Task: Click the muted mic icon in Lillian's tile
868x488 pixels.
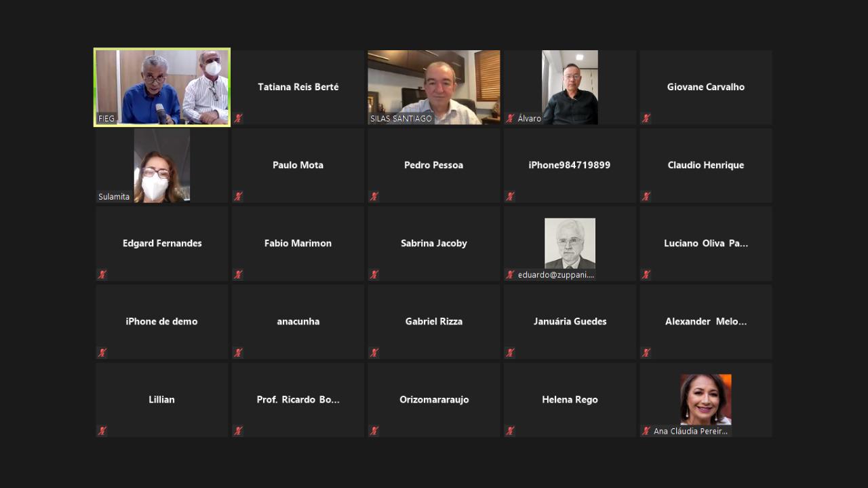Action: point(102,430)
